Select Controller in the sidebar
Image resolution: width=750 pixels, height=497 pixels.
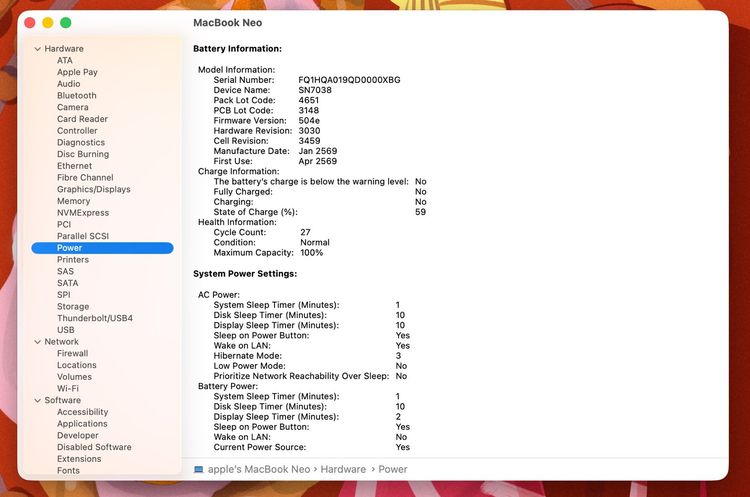coord(77,131)
